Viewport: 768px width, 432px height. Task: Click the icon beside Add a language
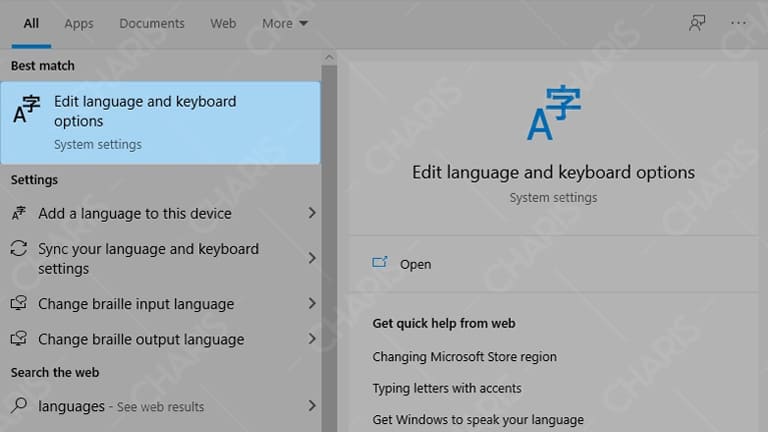19,213
